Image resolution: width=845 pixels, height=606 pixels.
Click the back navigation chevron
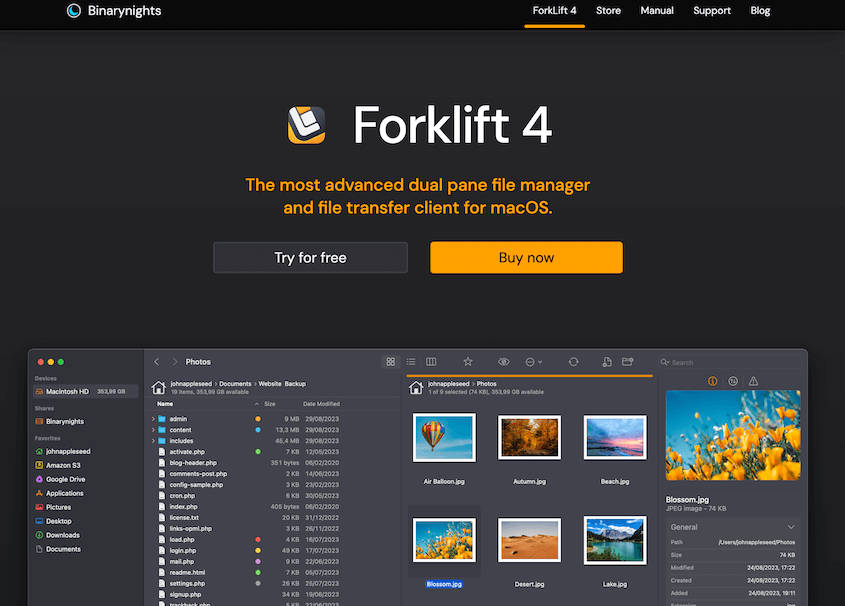coord(157,362)
